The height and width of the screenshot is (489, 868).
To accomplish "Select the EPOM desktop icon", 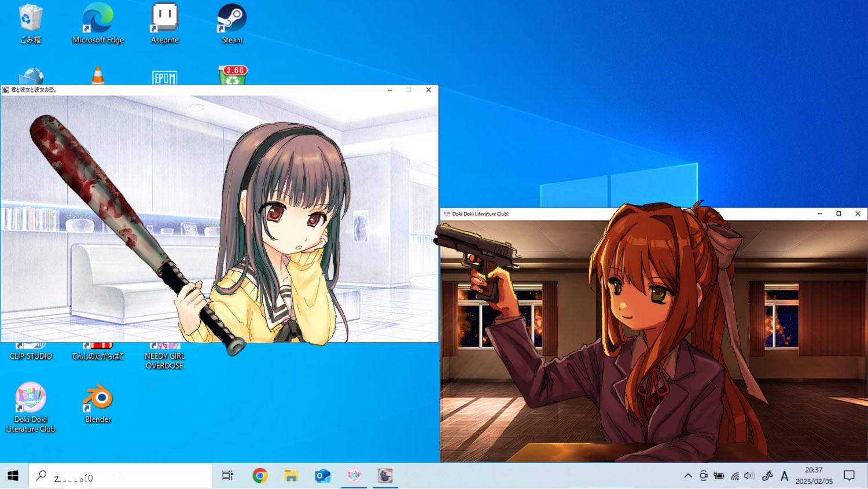I will pos(165,77).
